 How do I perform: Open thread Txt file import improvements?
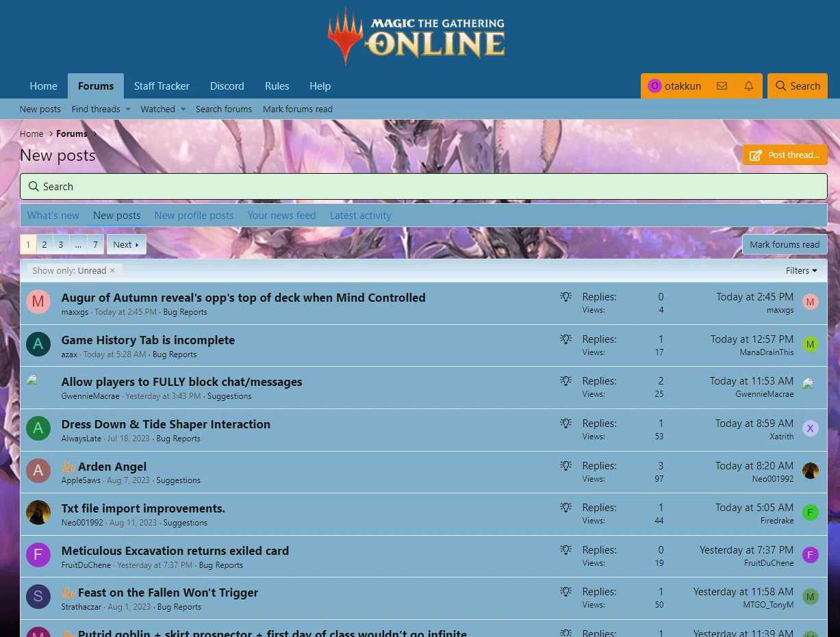click(x=143, y=508)
